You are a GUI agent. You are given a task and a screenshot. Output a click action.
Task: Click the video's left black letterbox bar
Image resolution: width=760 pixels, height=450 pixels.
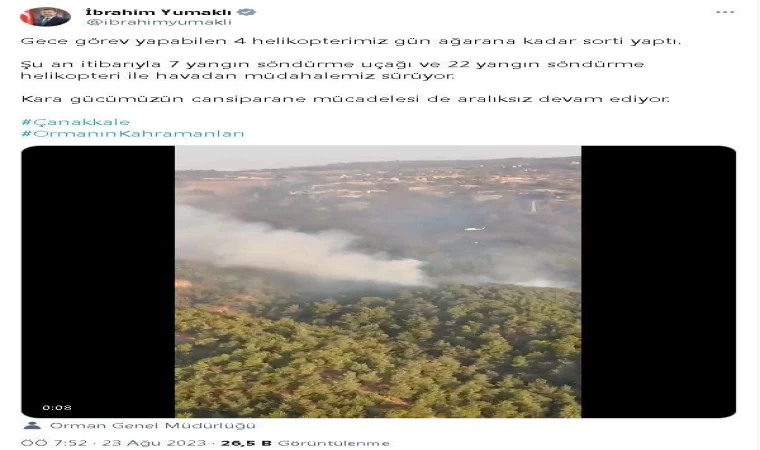click(x=98, y=281)
